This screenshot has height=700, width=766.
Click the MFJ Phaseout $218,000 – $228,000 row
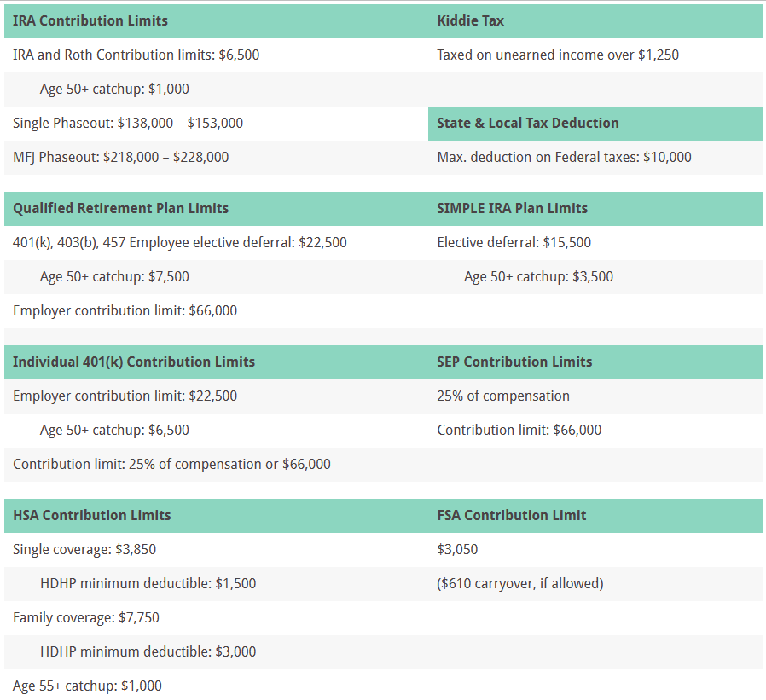pos(120,157)
